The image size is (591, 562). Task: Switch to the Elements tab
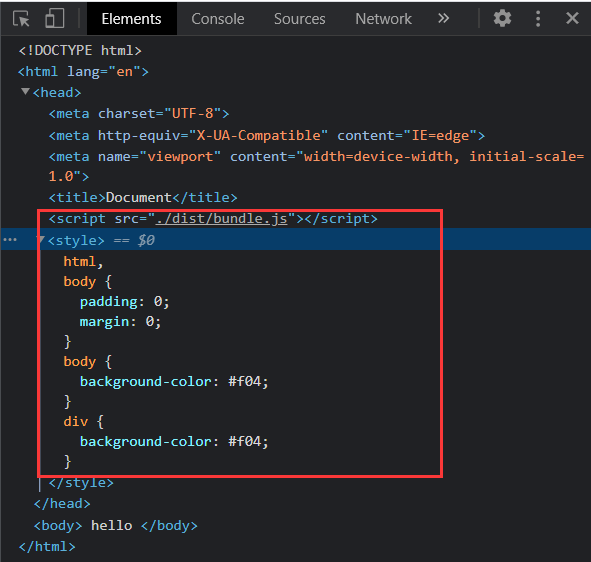pos(132,19)
